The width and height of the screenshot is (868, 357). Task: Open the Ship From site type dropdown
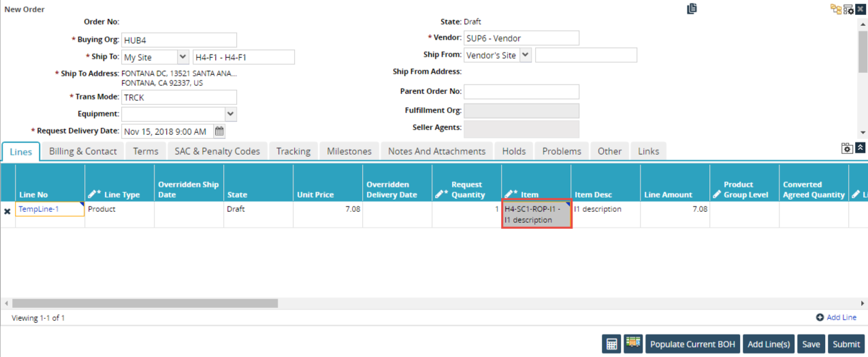click(x=525, y=55)
